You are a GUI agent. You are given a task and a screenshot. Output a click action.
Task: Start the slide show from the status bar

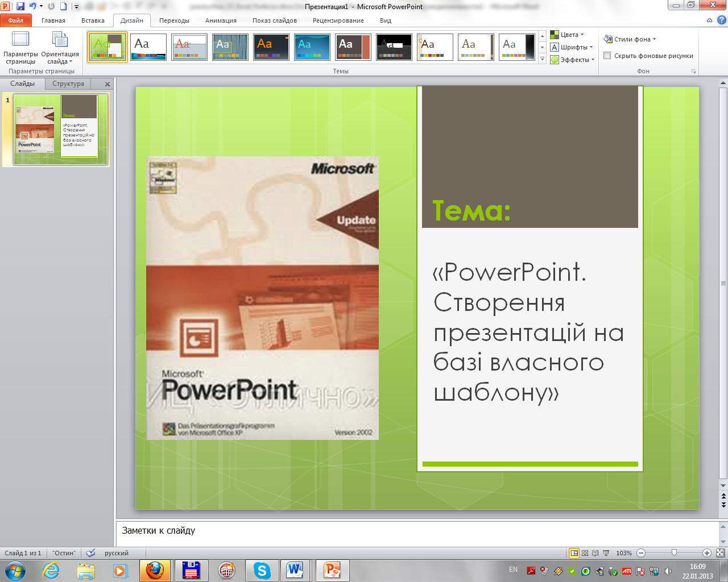click(x=606, y=553)
